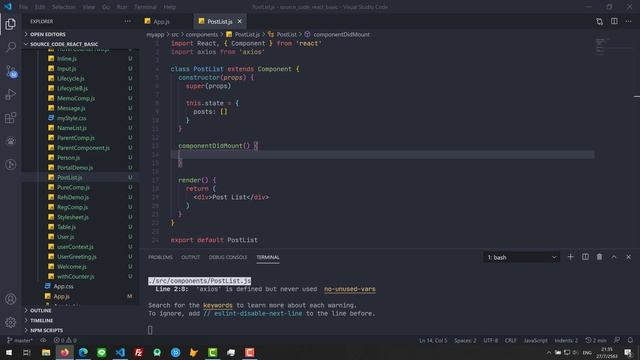Open the File menu
This screenshot has height=360, width=640.
24,7
